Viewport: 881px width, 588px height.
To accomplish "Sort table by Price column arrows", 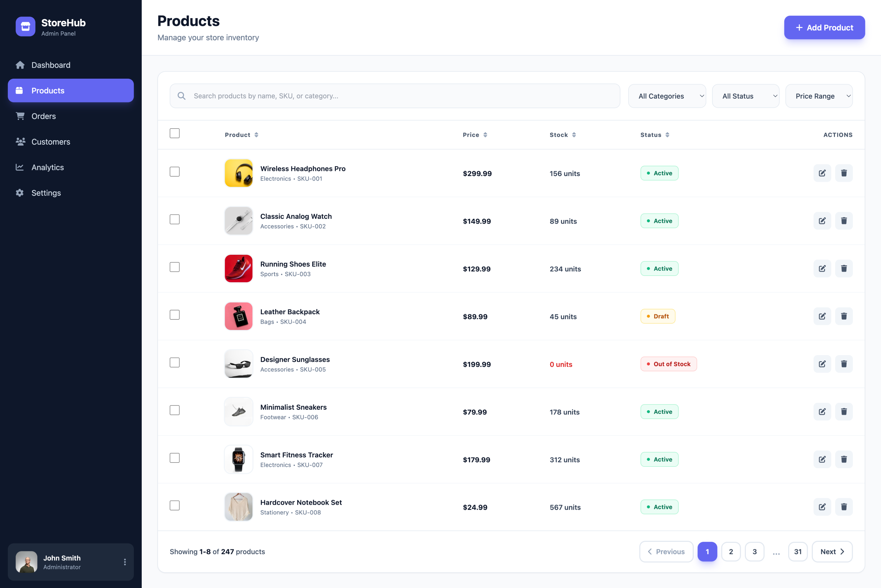I will click(x=485, y=135).
